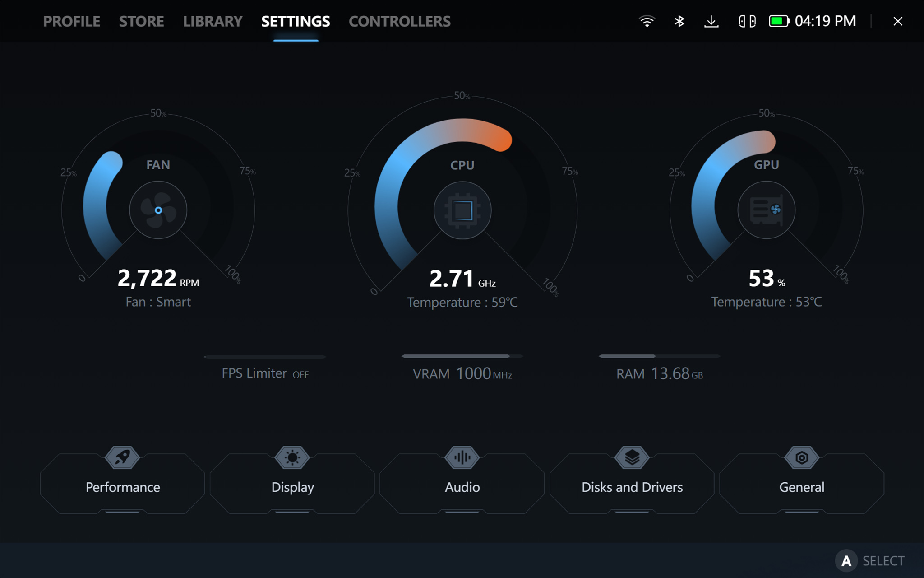Click the Bluetooth icon in top bar
Viewport: 924px width, 578px height.
point(679,21)
